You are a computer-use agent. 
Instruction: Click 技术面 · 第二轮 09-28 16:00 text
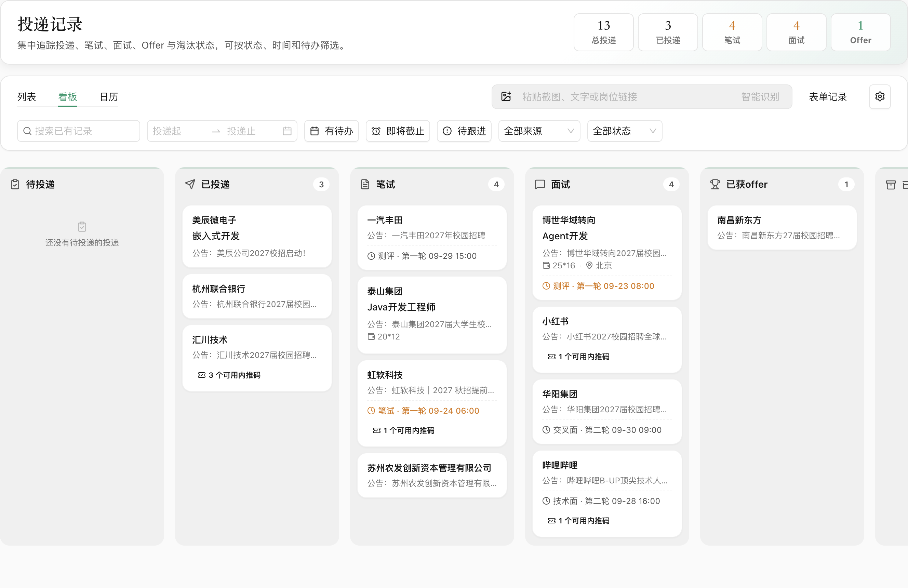click(x=606, y=501)
